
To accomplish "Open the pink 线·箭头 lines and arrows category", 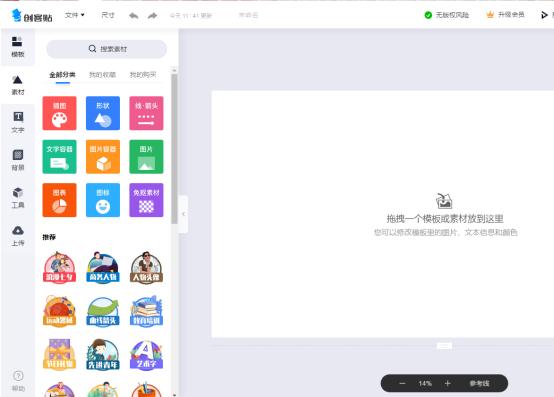I will [x=146, y=113].
